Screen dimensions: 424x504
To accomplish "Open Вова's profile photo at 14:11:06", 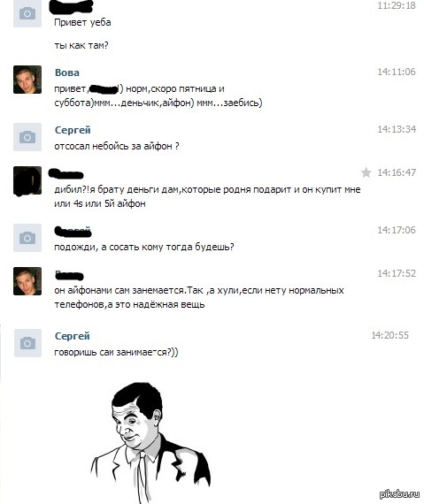I will pyautogui.click(x=27, y=80).
